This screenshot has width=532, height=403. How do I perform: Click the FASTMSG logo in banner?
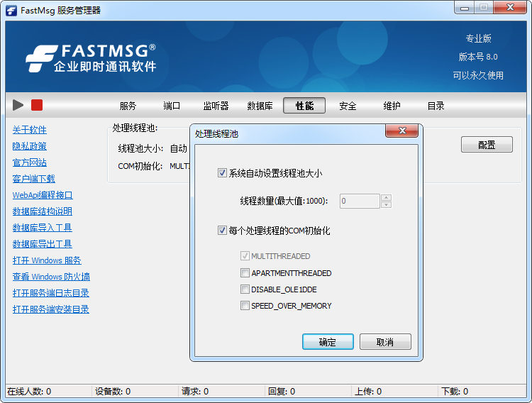pyautogui.click(x=91, y=58)
